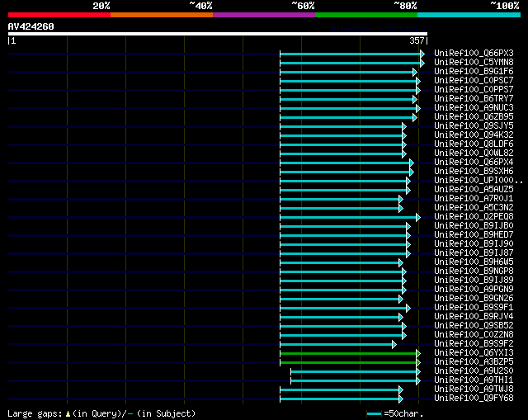Click the UniRef100_A7R0J1 label

click(x=474, y=199)
